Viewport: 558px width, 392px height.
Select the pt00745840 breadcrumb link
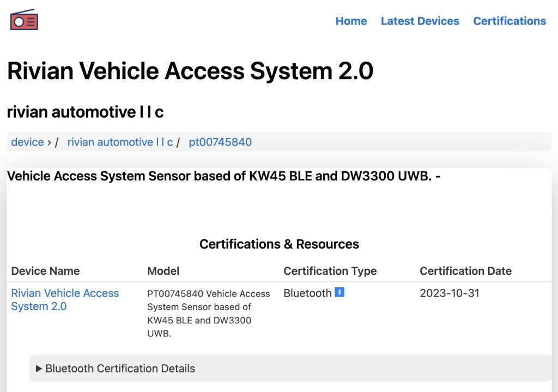(220, 142)
